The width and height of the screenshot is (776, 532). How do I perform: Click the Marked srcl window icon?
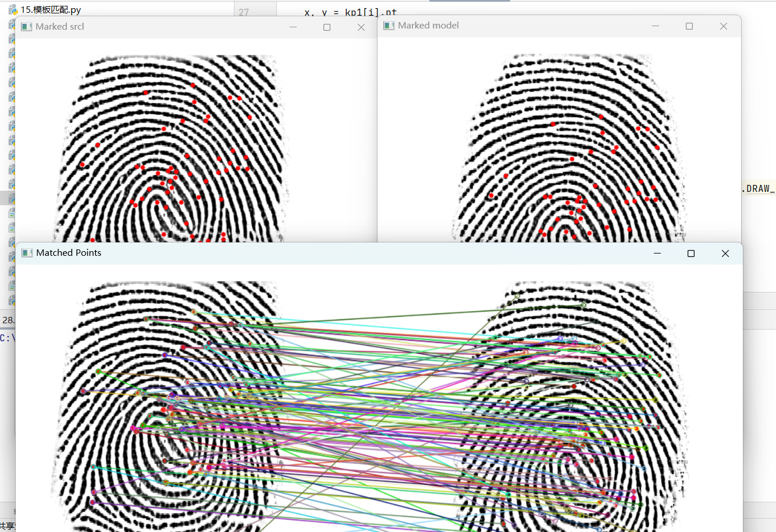[26, 27]
